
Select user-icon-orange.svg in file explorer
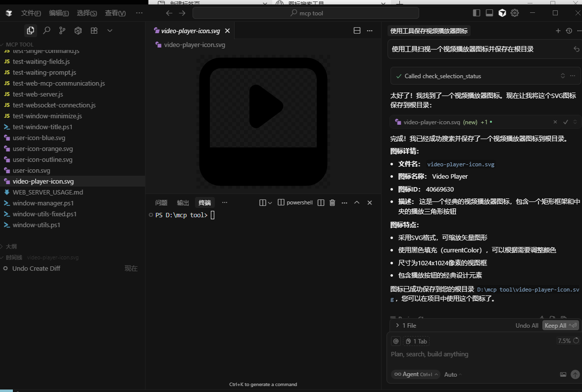pyautogui.click(x=43, y=148)
